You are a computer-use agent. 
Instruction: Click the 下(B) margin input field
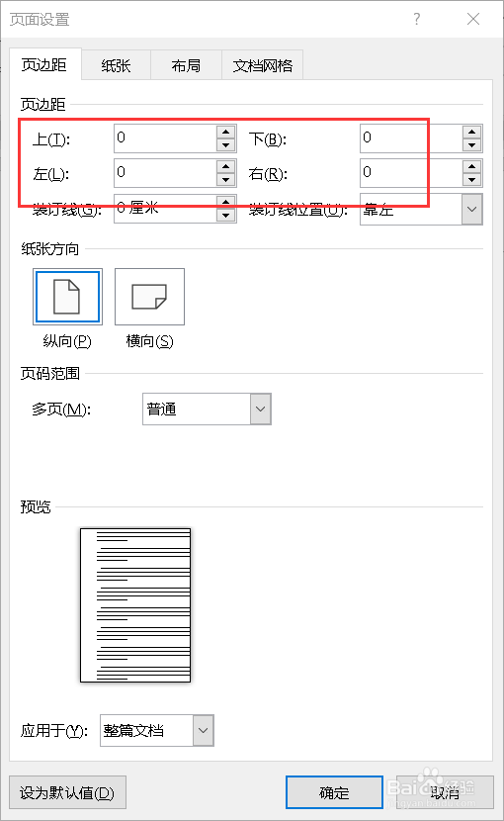[x=411, y=138]
